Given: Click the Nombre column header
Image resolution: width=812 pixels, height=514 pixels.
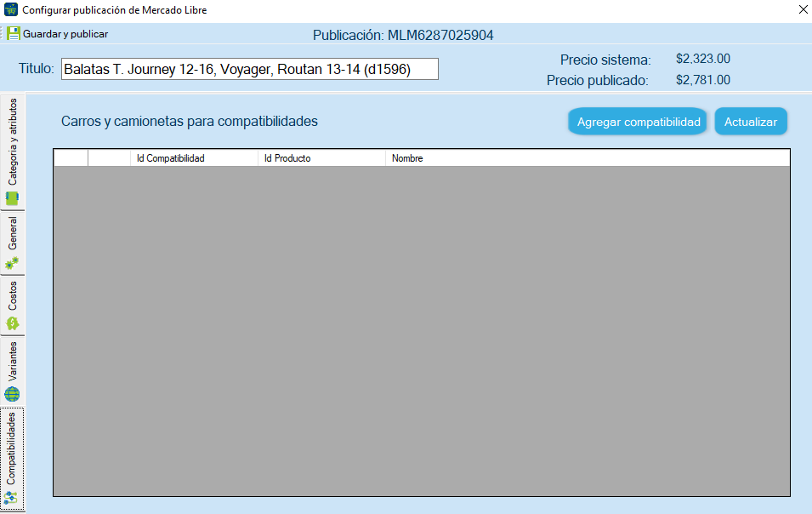Looking at the screenshot, I should click(x=588, y=158).
